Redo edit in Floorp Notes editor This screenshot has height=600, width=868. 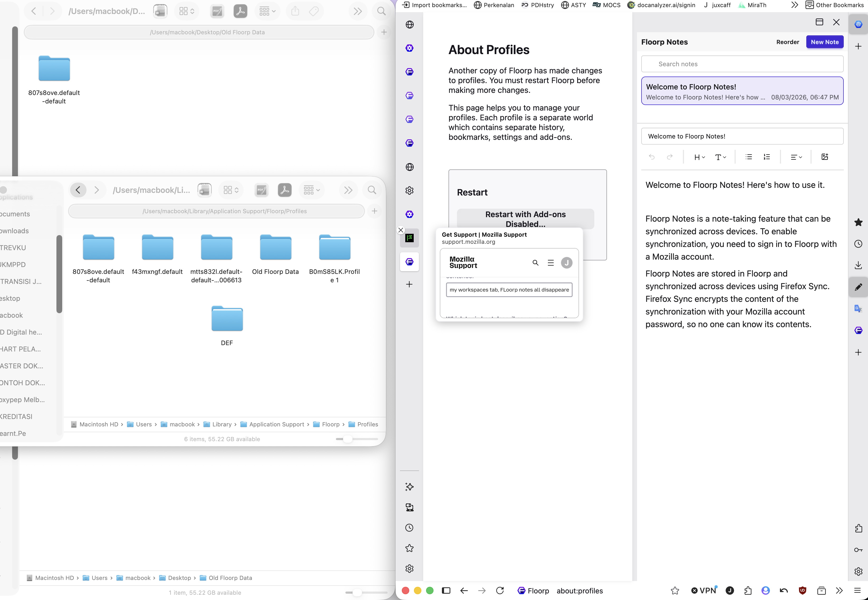click(670, 157)
